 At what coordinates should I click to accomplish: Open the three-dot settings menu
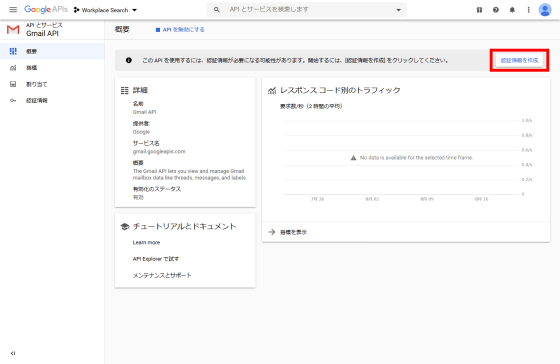pyautogui.click(x=529, y=10)
